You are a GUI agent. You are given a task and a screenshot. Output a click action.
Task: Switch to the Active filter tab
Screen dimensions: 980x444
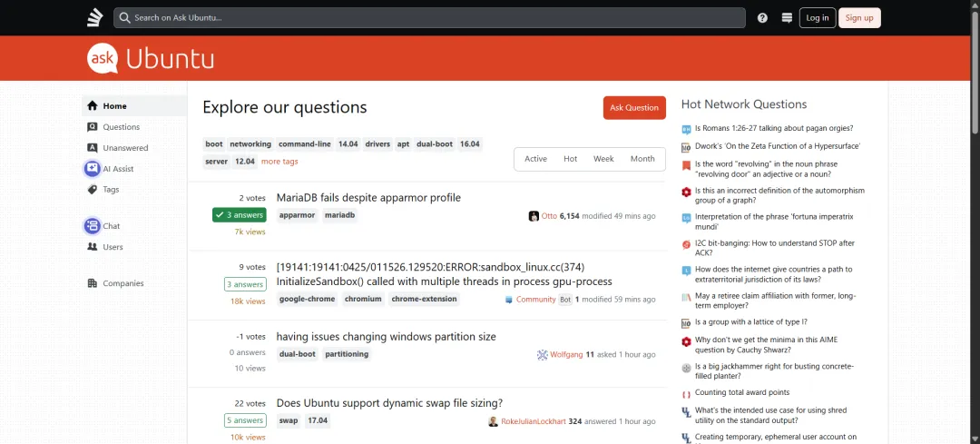535,159
